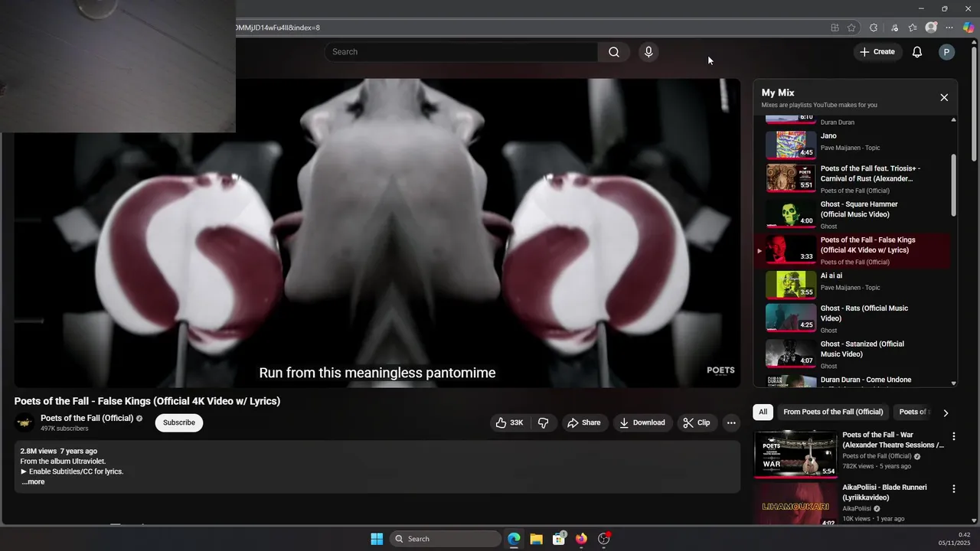Like the False Kings video
This screenshot has height=551, width=980.
tap(509, 422)
